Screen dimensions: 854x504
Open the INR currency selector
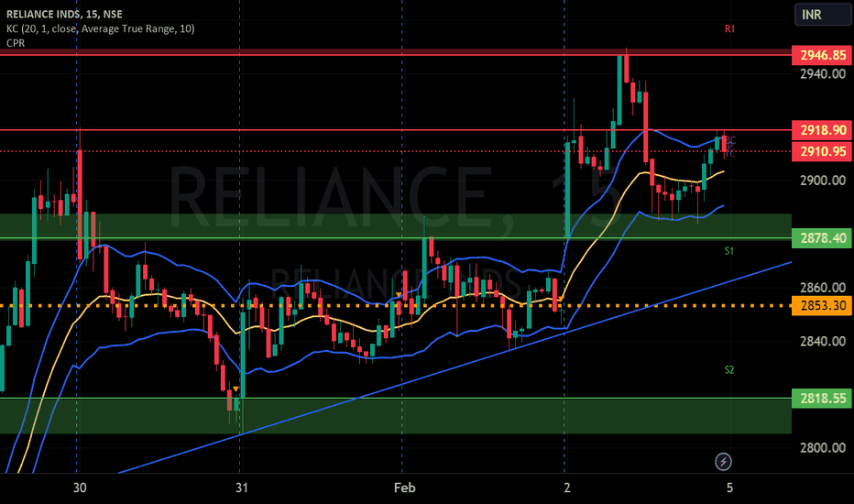tap(823, 15)
